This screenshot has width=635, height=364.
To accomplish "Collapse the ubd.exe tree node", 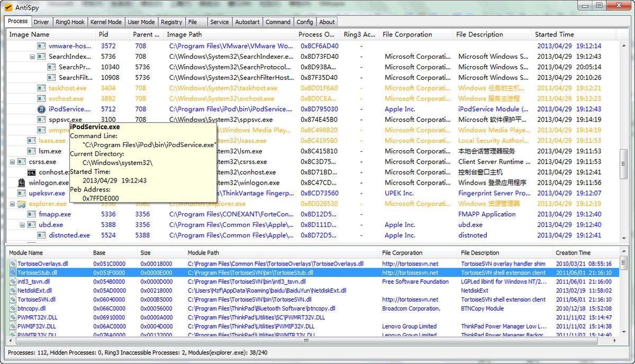I will pos(22,225).
